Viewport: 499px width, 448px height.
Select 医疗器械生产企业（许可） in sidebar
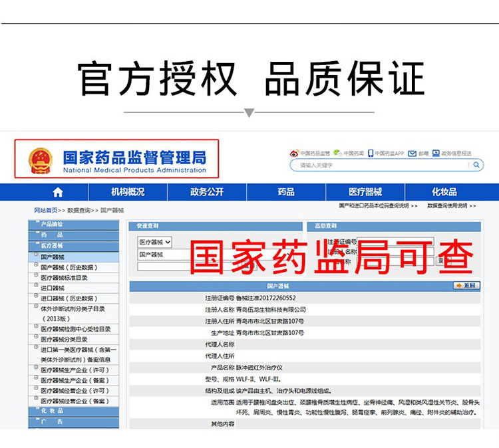pos(75,370)
